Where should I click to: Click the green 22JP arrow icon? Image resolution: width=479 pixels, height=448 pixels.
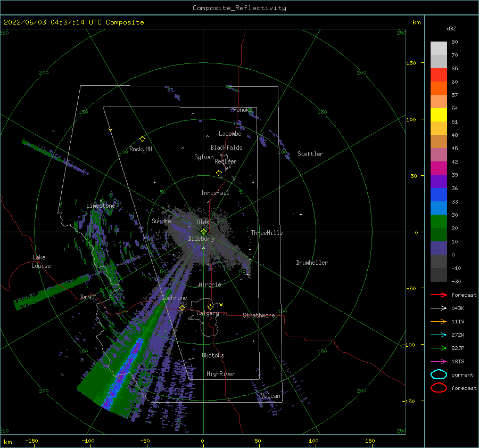439,348
